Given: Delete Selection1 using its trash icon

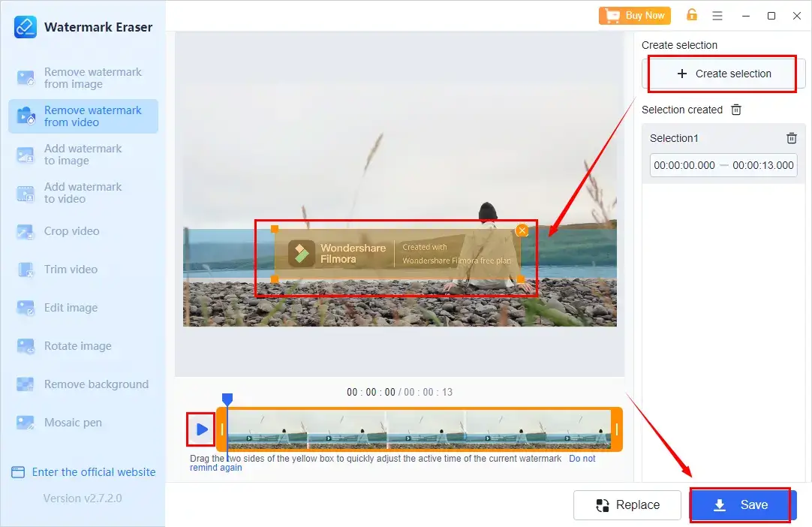Looking at the screenshot, I should click(791, 138).
